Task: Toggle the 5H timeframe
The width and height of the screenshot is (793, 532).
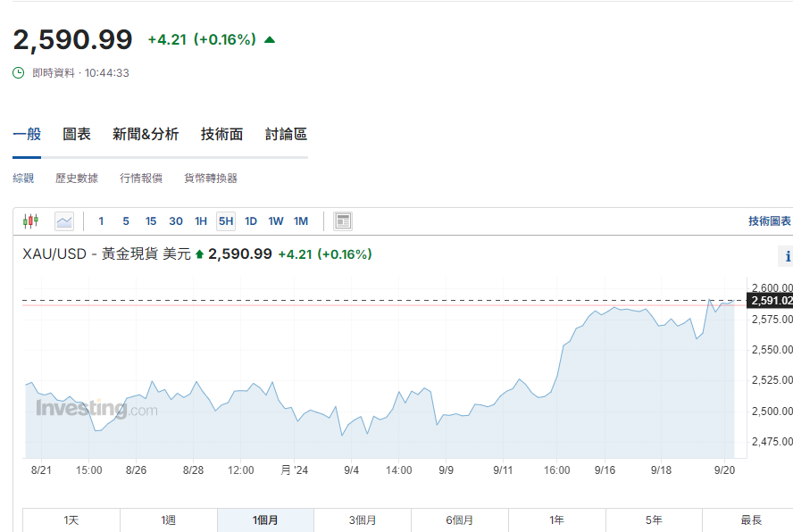Action: 225,220
